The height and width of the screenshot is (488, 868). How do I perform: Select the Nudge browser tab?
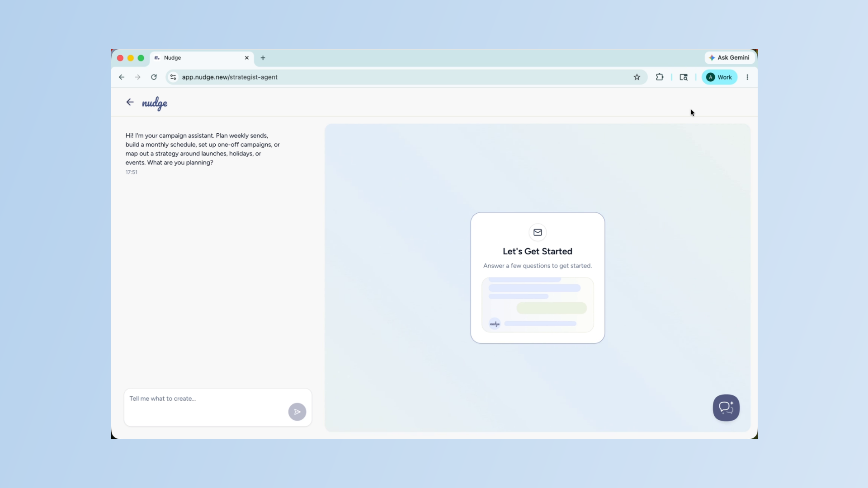tap(202, 58)
